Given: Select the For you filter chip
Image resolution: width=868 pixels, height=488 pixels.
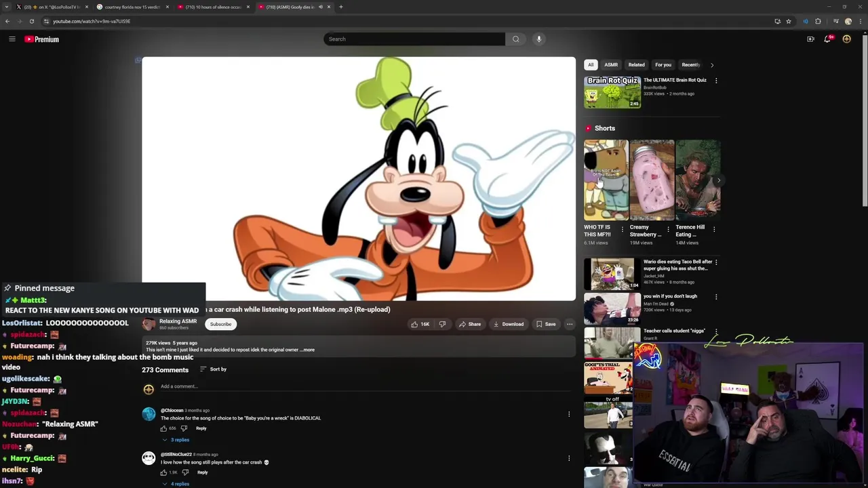Looking at the screenshot, I should click(x=663, y=65).
